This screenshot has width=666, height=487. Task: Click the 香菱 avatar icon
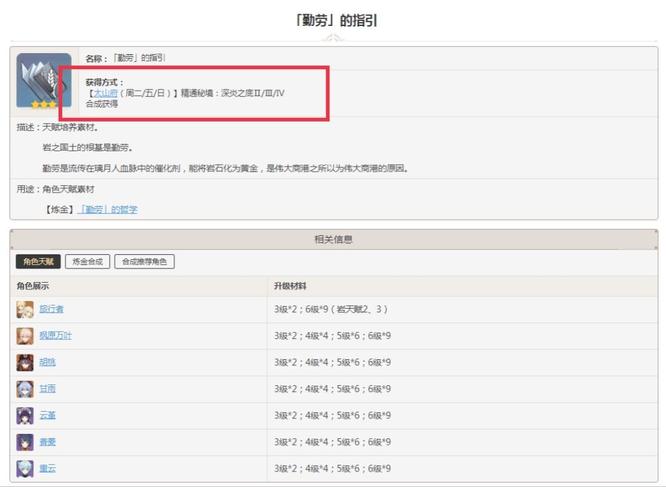coord(25,442)
